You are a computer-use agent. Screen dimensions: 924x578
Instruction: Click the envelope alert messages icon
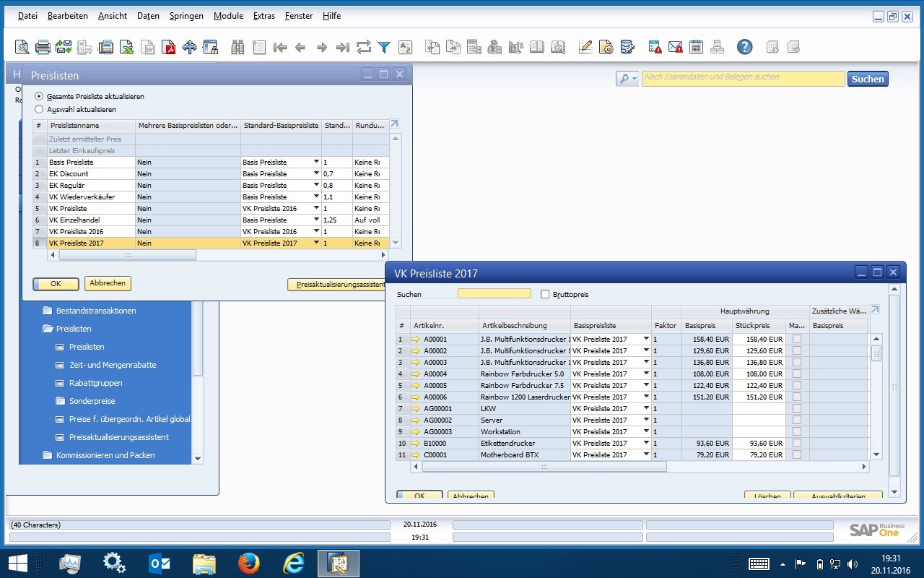pos(675,48)
